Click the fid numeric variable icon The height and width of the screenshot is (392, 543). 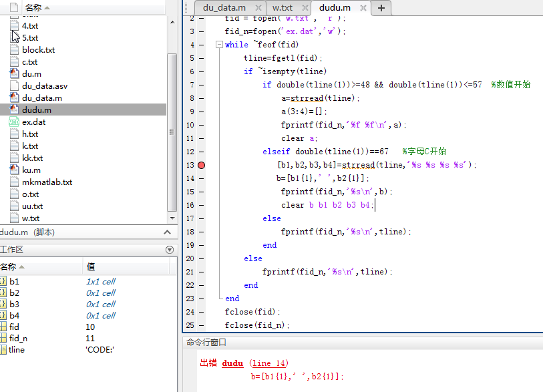tap(3, 327)
